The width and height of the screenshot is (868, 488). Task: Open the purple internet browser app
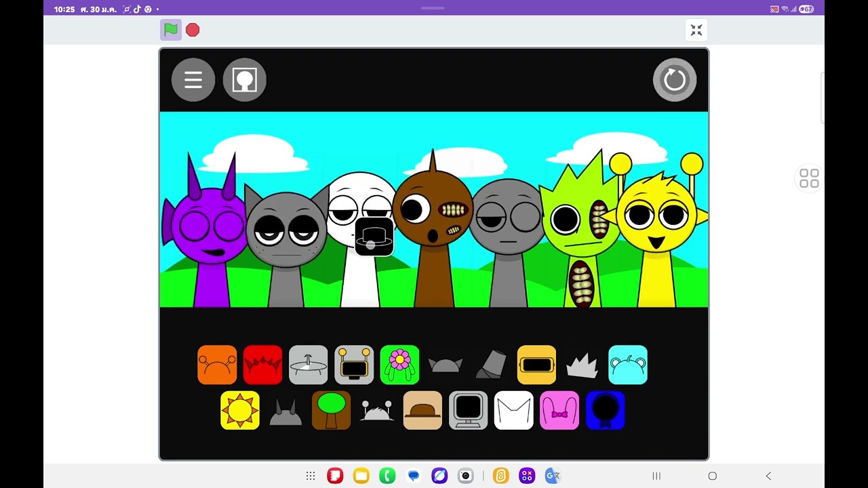(439, 476)
